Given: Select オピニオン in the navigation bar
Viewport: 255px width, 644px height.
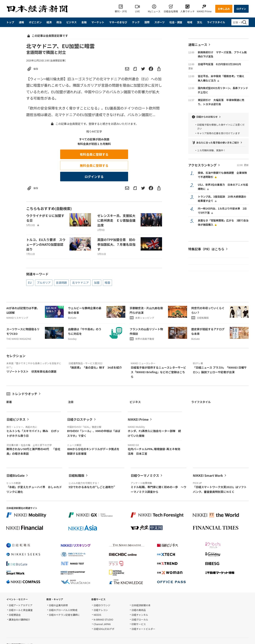Looking at the screenshot, I should (35, 22).
